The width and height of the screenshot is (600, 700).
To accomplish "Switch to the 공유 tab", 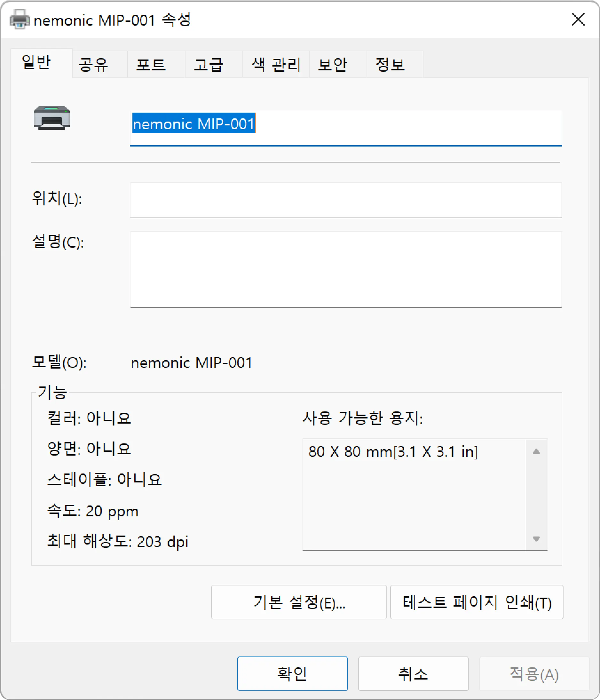I will point(100,64).
